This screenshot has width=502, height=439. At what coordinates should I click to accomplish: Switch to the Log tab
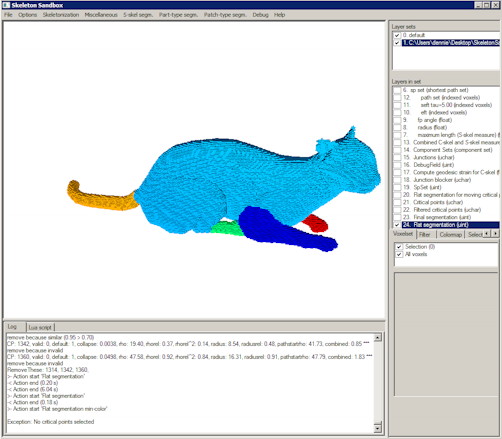[12, 327]
